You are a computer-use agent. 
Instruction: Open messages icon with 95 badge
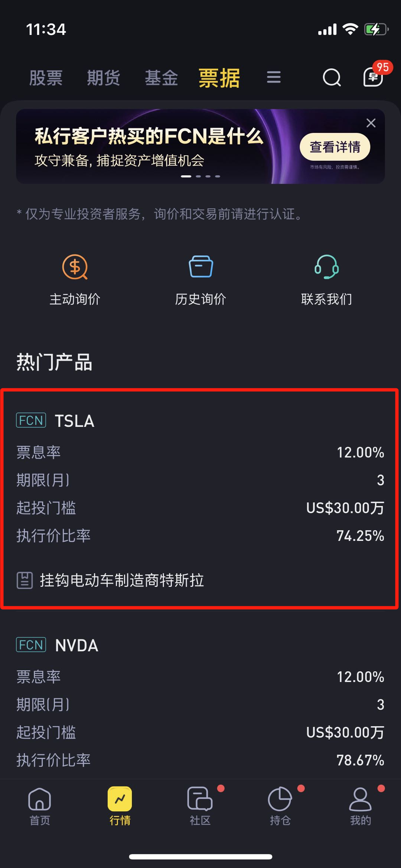(373, 77)
